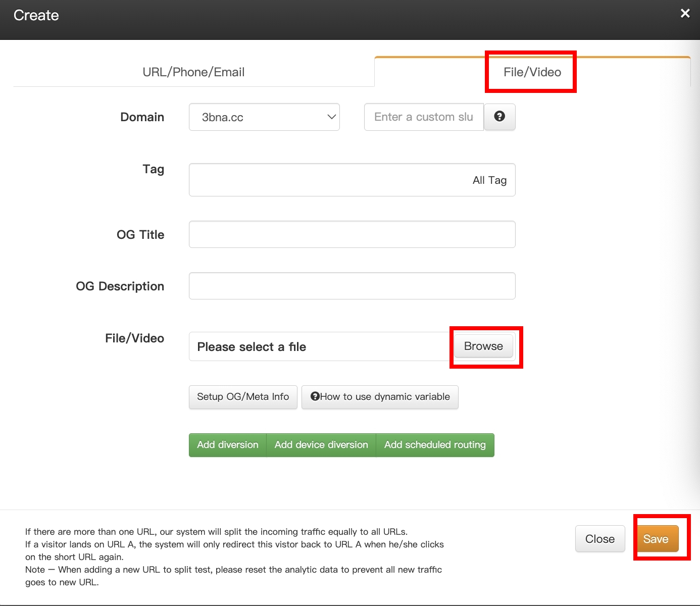The height and width of the screenshot is (606, 700).
Task: Open 'How to use dynamic variable' help
Action: pyautogui.click(x=380, y=397)
